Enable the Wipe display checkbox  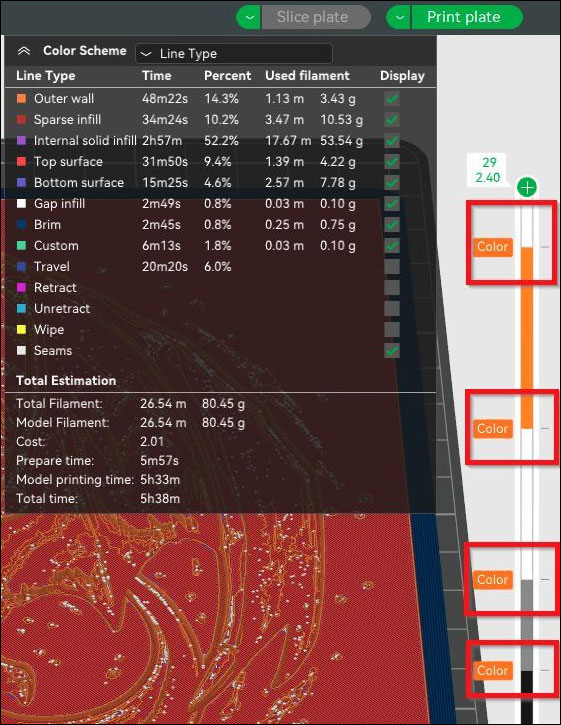click(392, 330)
